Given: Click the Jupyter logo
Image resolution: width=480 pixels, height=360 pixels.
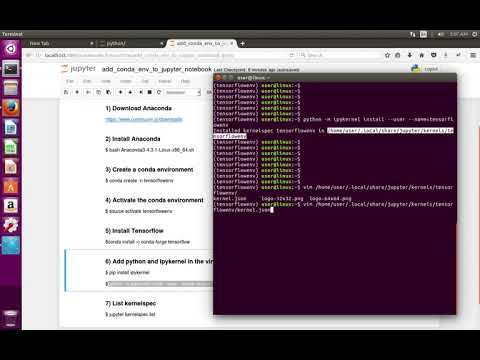Looking at the screenshot, I should click(x=78, y=69).
